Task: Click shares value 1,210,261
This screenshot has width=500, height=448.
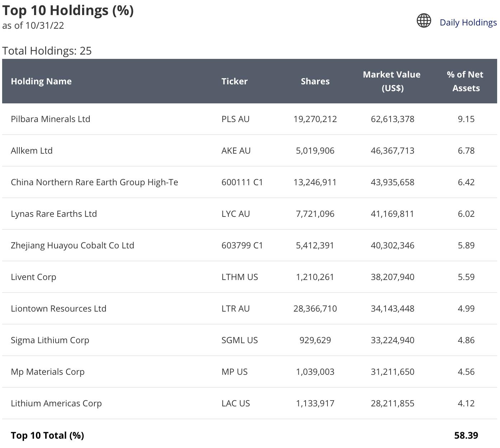Action: tap(315, 277)
